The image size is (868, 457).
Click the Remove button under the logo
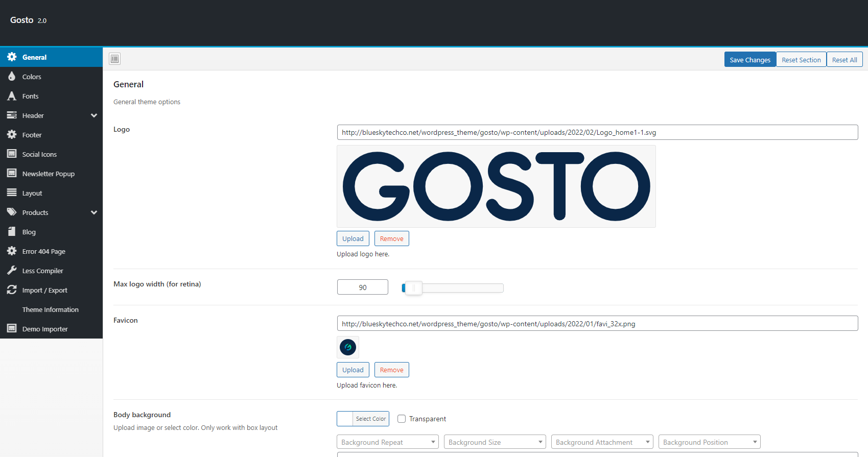391,238
